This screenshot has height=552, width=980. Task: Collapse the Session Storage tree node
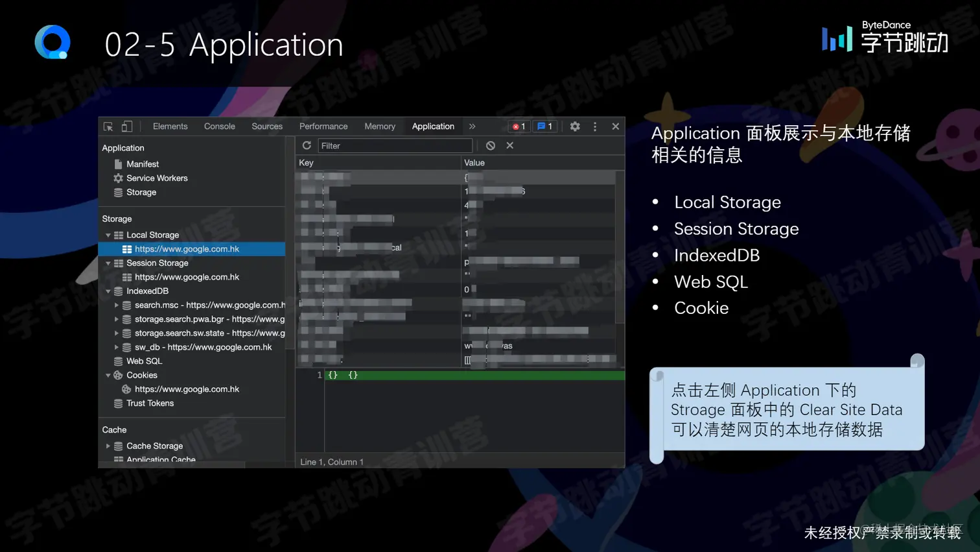tap(108, 263)
